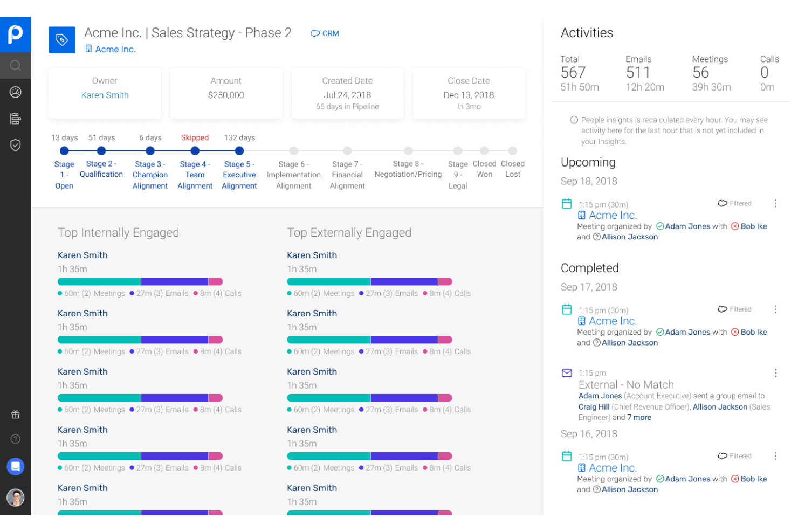
Task: Click the People.ai logo in sidebar
Action: 15,34
